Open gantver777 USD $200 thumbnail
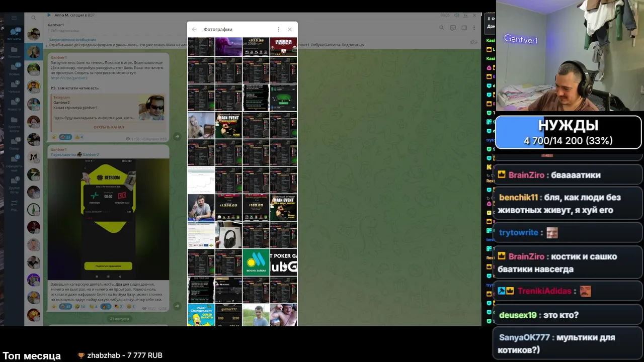Screen dimensions: 644x362 coord(228,315)
